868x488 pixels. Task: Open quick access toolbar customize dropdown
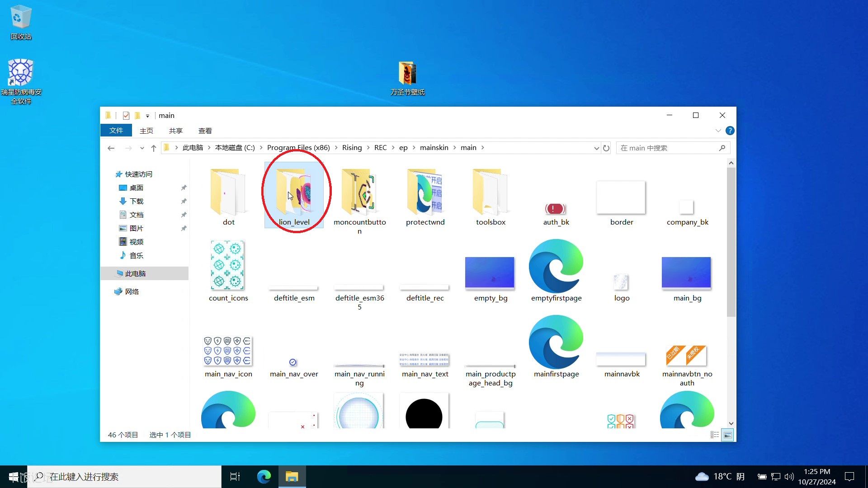147,116
